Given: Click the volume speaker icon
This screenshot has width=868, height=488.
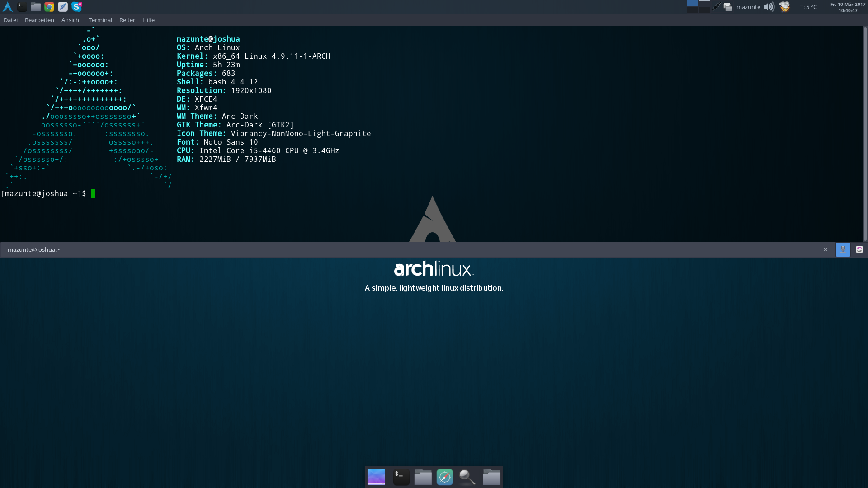Looking at the screenshot, I should (769, 7).
